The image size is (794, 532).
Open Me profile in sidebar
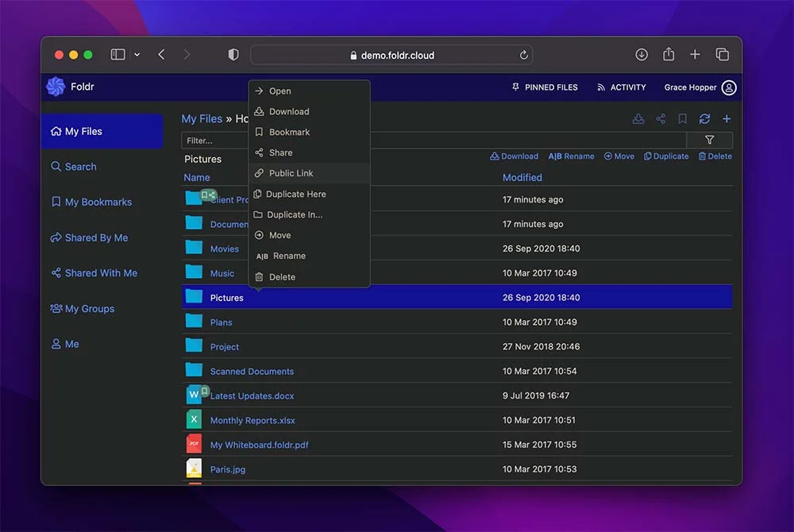pyautogui.click(x=65, y=344)
